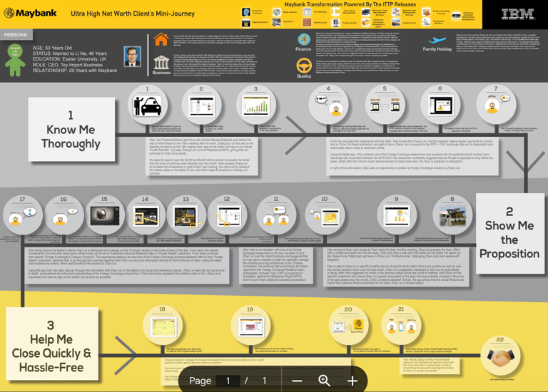Click the total page count '1'
Viewport: 548px width, 392px height.
tap(264, 381)
